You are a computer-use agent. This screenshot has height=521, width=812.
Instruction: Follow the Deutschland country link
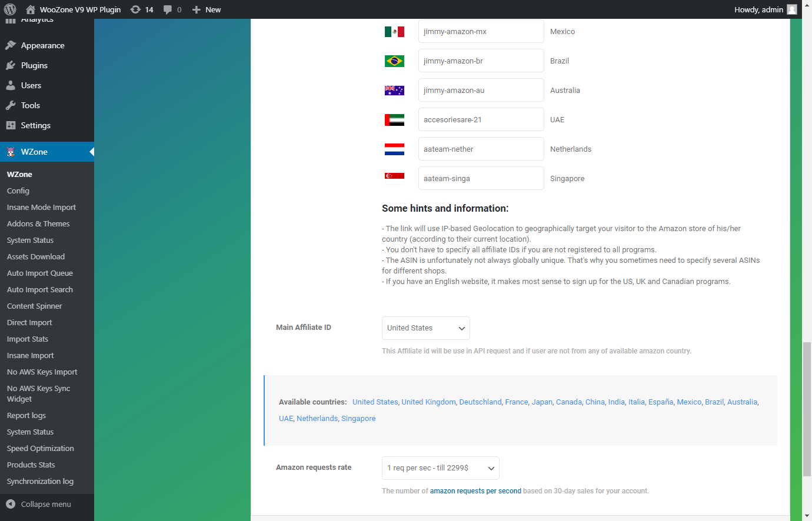[x=480, y=402]
